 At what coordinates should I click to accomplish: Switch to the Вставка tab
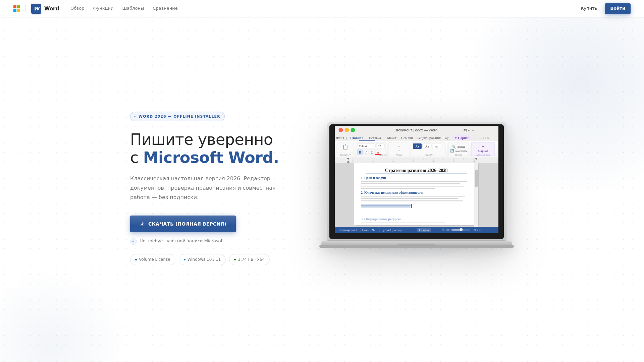click(375, 138)
